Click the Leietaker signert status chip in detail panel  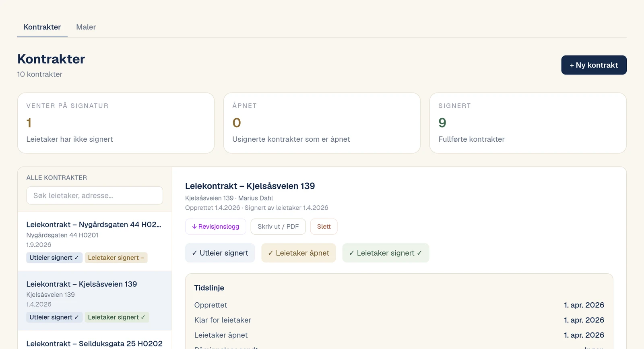pyautogui.click(x=386, y=253)
